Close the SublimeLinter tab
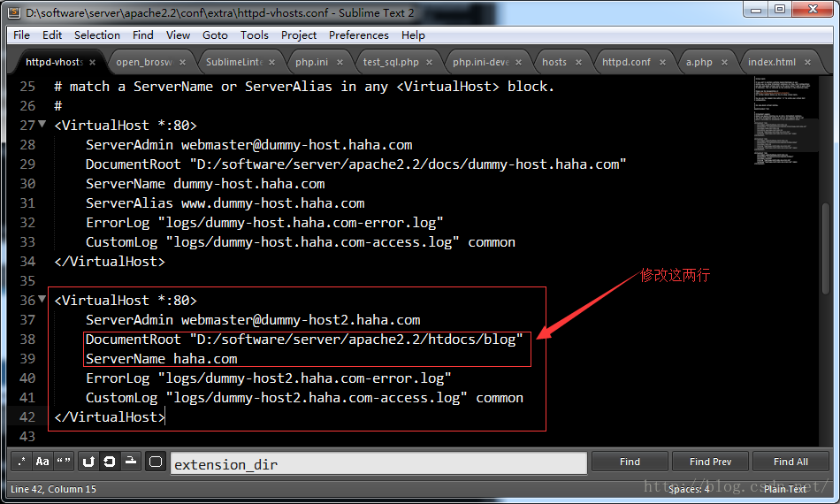840x504 pixels. pos(271,63)
